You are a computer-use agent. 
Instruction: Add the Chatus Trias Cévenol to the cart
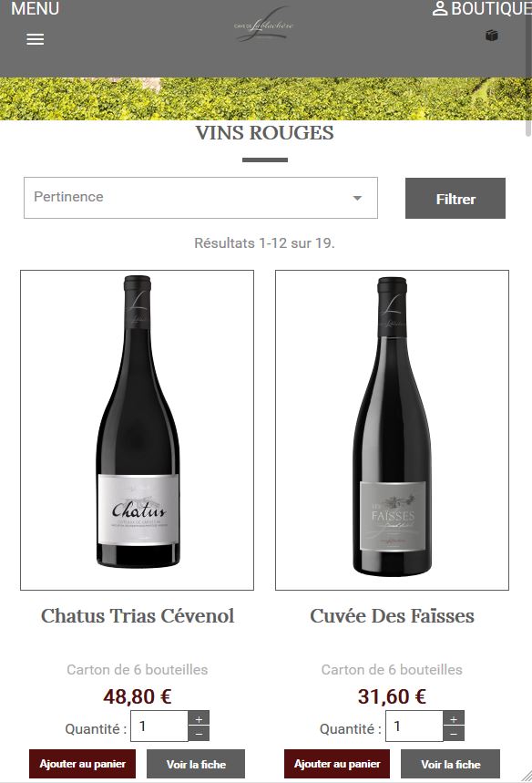point(82,764)
